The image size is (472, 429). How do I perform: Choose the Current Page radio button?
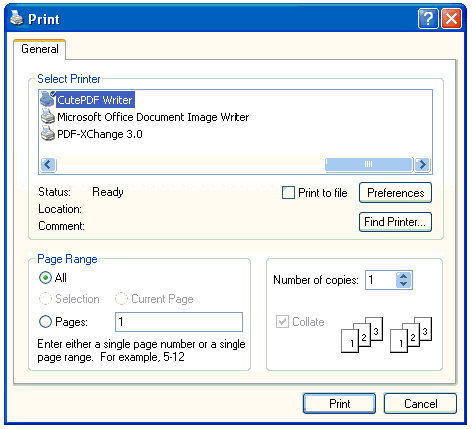[x=121, y=299]
